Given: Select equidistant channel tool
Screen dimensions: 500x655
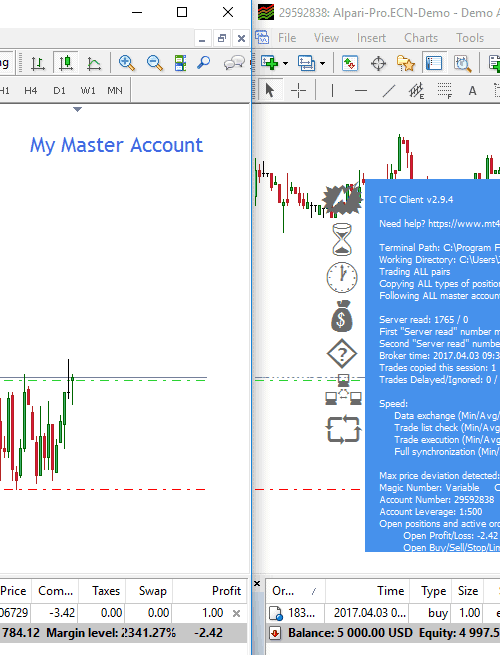Looking at the screenshot, I should coord(416,90).
